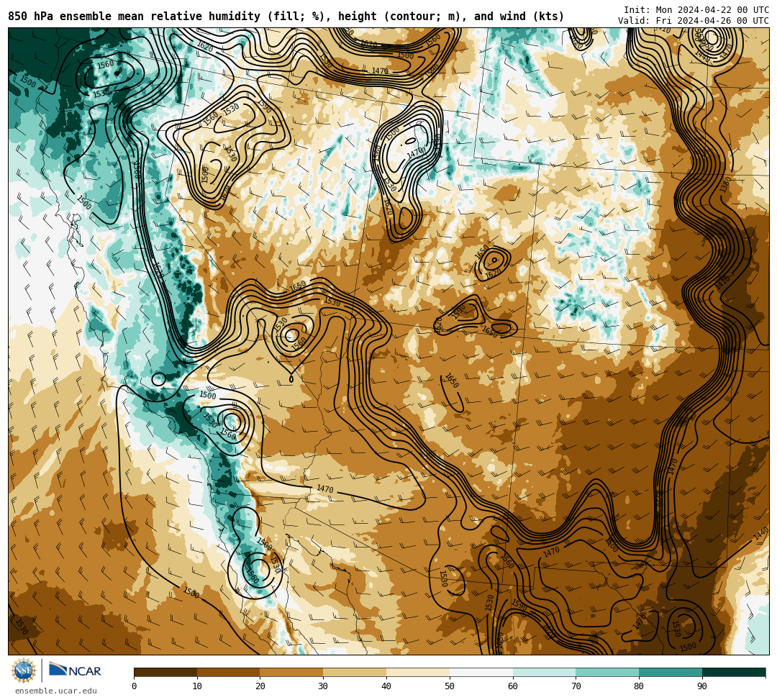The image size is (777, 700).
Task: Click the colorbar tick label 0
Action: (135, 686)
